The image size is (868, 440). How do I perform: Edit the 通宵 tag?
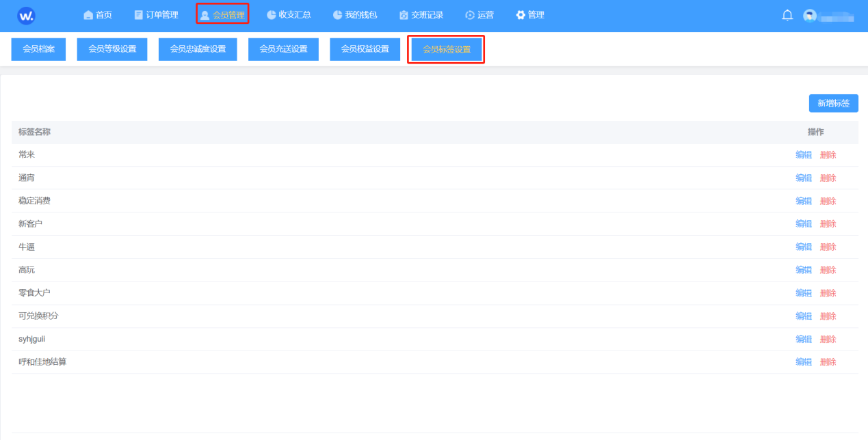coord(804,178)
